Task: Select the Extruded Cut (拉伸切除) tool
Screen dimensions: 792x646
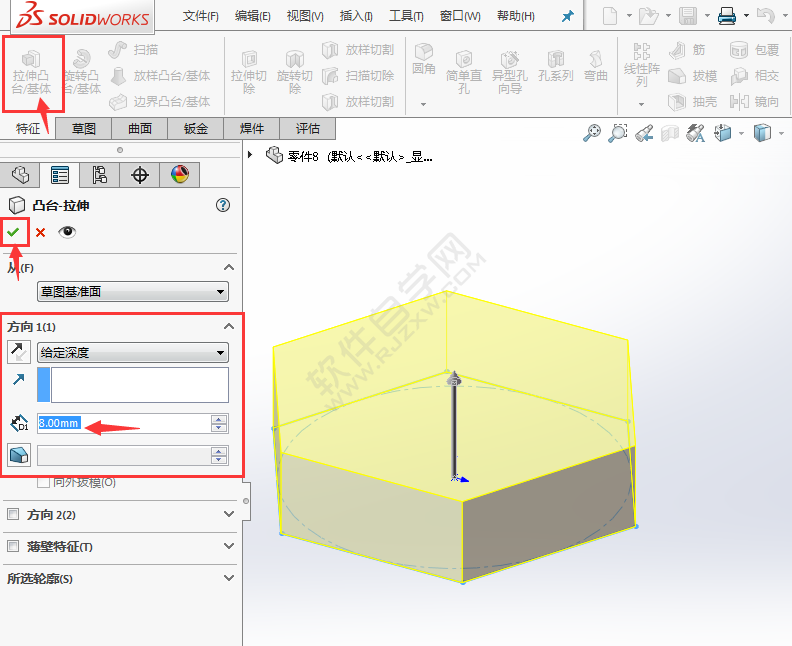Action: click(x=249, y=73)
